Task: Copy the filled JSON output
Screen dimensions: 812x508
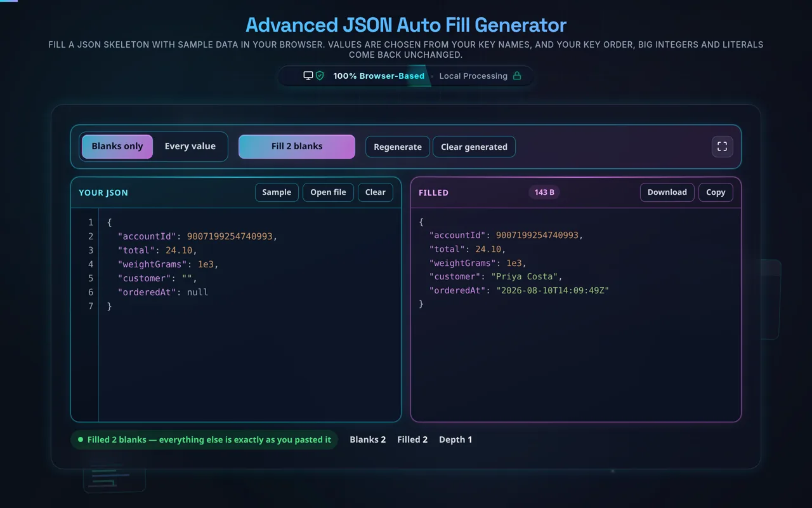Action: click(x=716, y=192)
